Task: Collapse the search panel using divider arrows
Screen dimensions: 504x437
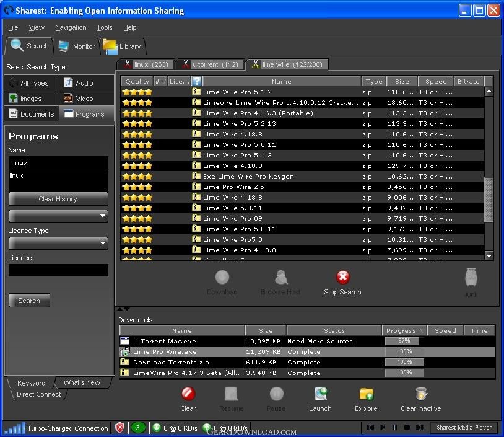Action: pos(123,309)
